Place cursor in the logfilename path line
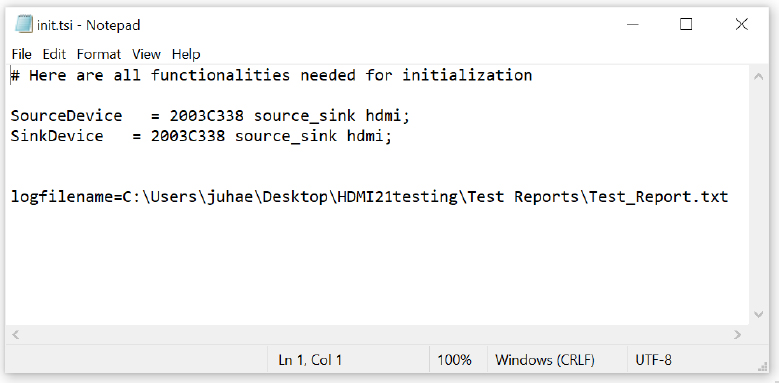The height and width of the screenshot is (383, 779). coord(369,197)
